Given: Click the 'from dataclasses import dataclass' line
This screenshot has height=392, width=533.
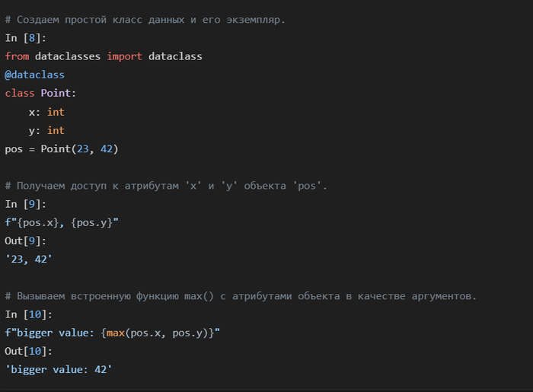Looking at the screenshot, I should 103,56.
